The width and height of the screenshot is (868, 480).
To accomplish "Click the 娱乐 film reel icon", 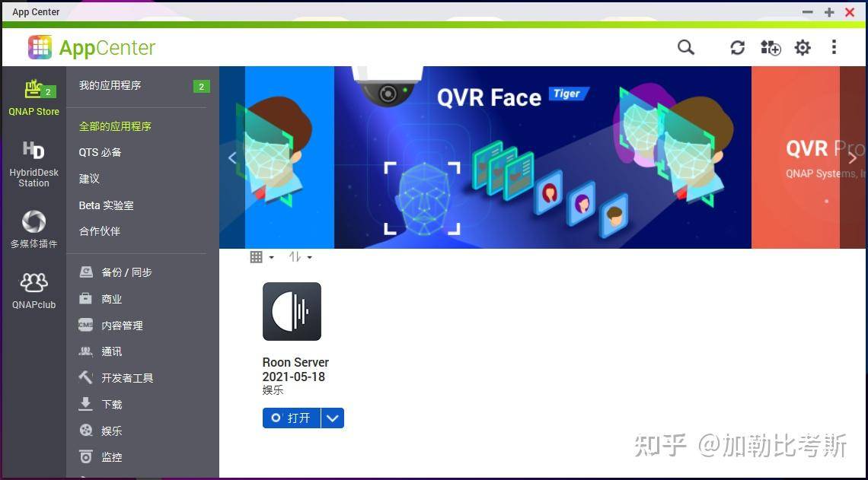I will click(86, 431).
